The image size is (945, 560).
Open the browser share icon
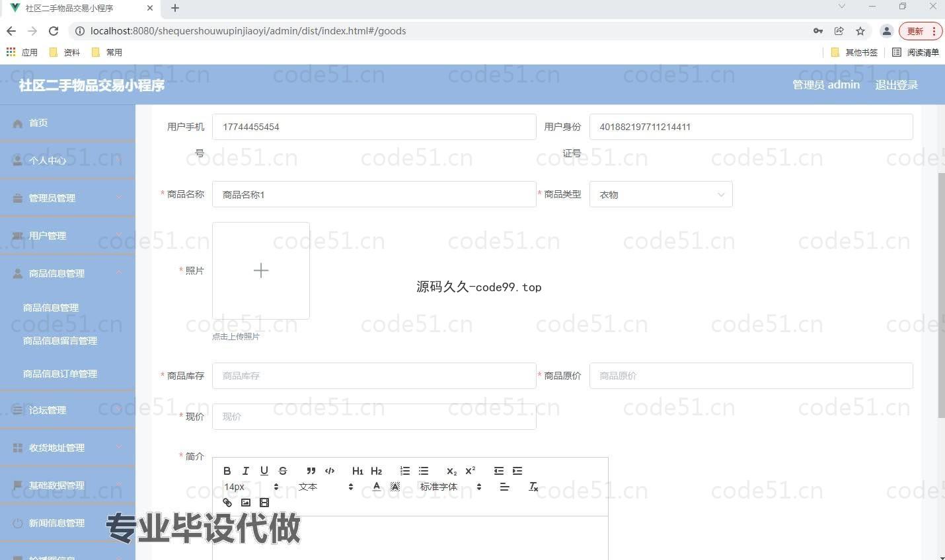(x=839, y=31)
